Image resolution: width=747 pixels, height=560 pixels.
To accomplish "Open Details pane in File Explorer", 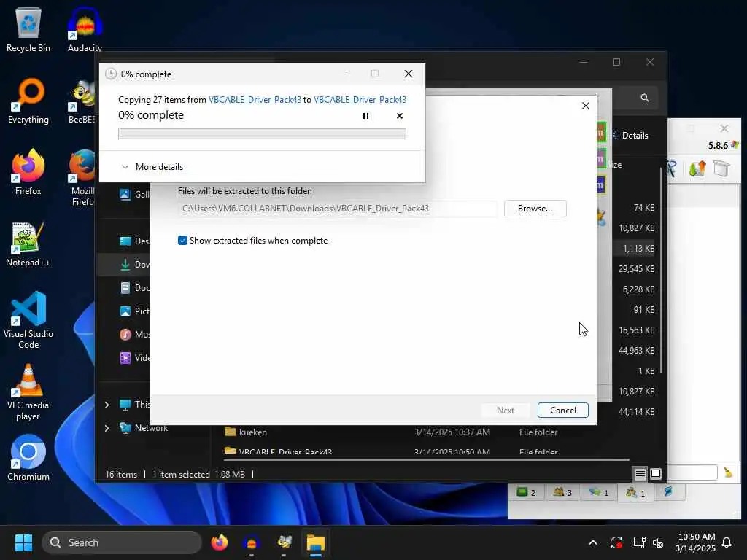I will click(630, 135).
